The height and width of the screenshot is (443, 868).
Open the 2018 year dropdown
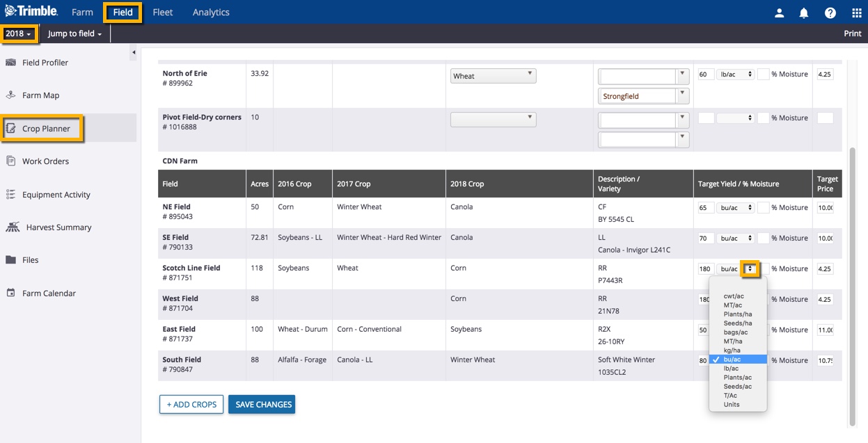coord(18,33)
